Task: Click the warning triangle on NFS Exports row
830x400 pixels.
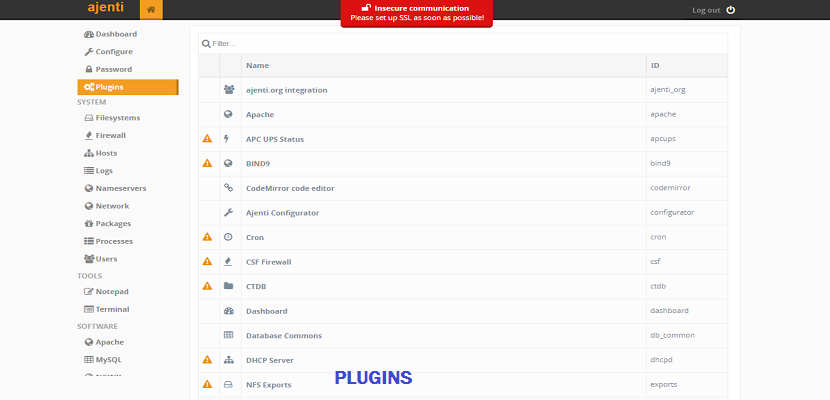Action: pyautogui.click(x=208, y=384)
